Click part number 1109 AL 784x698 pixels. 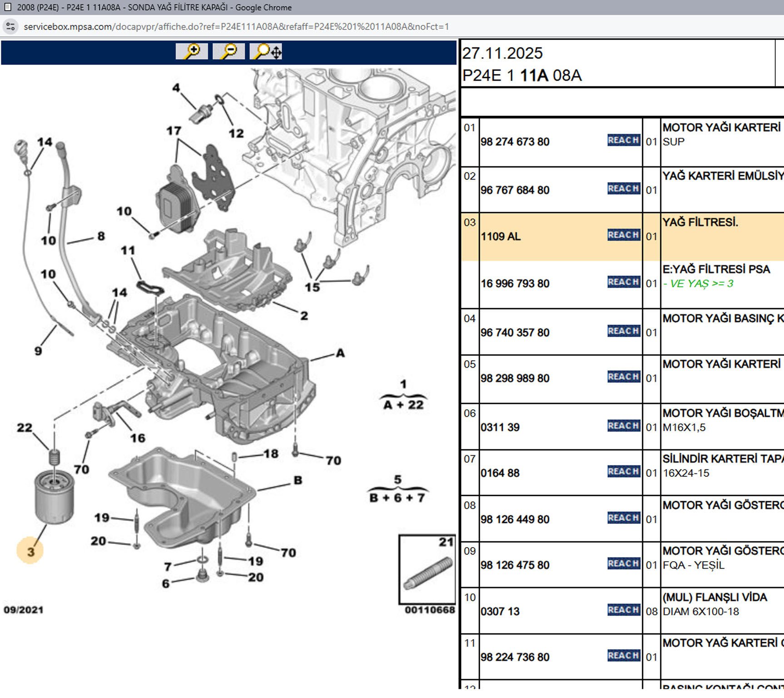click(x=501, y=237)
